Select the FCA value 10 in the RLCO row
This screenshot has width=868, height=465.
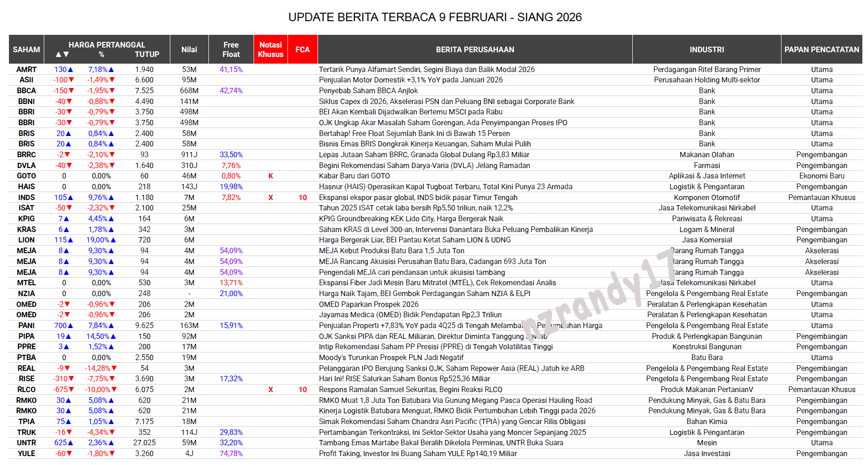coord(303,390)
